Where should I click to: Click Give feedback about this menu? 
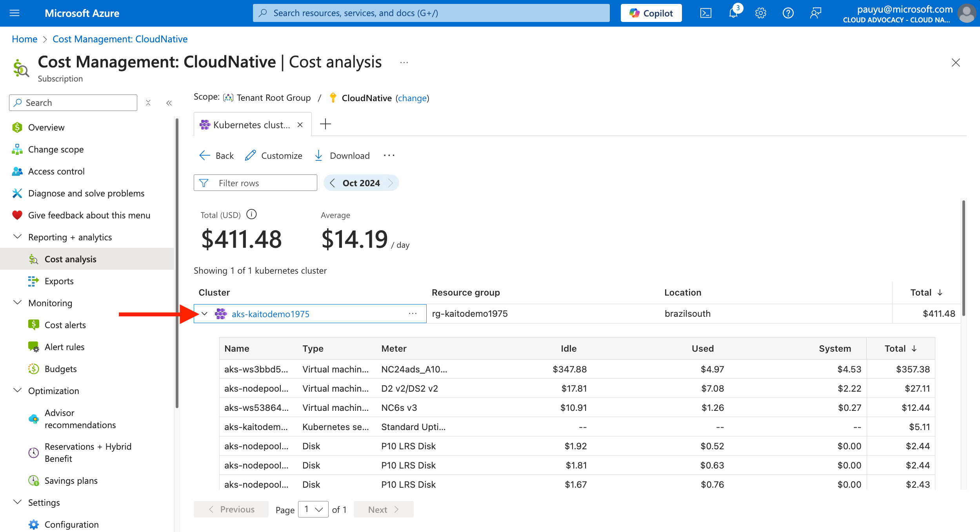[87, 215]
